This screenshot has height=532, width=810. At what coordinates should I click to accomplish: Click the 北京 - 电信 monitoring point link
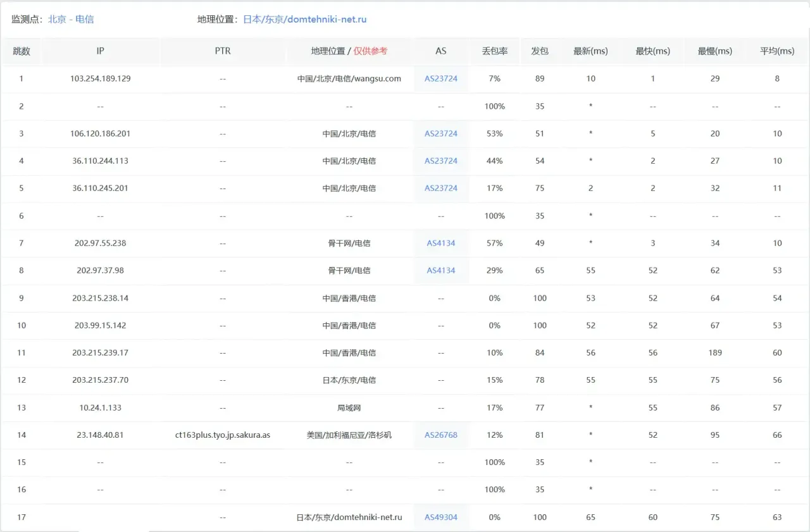click(71, 19)
